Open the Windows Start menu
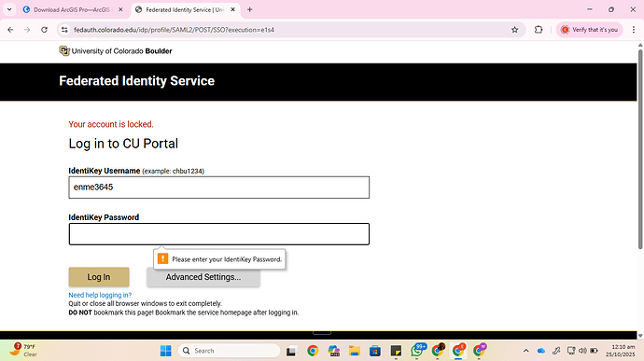The height and width of the screenshot is (361, 644). point(165,351)
